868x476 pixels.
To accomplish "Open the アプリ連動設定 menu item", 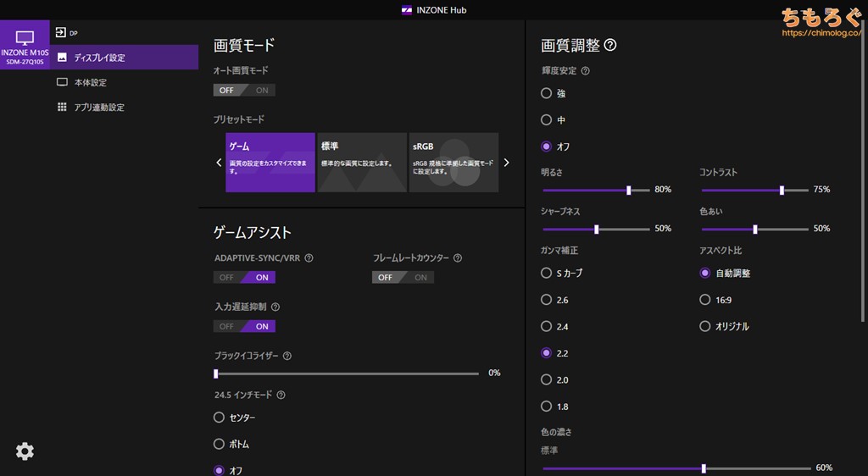I will [124, 107].
